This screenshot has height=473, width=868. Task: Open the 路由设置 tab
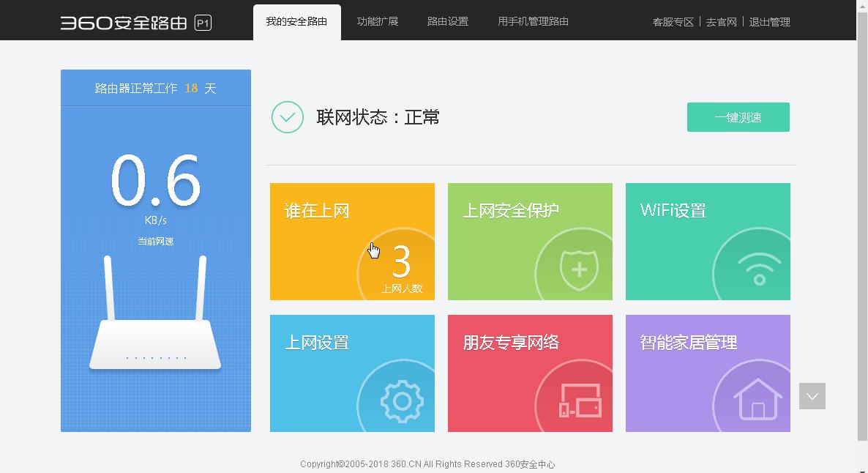[x=447, y=21]
